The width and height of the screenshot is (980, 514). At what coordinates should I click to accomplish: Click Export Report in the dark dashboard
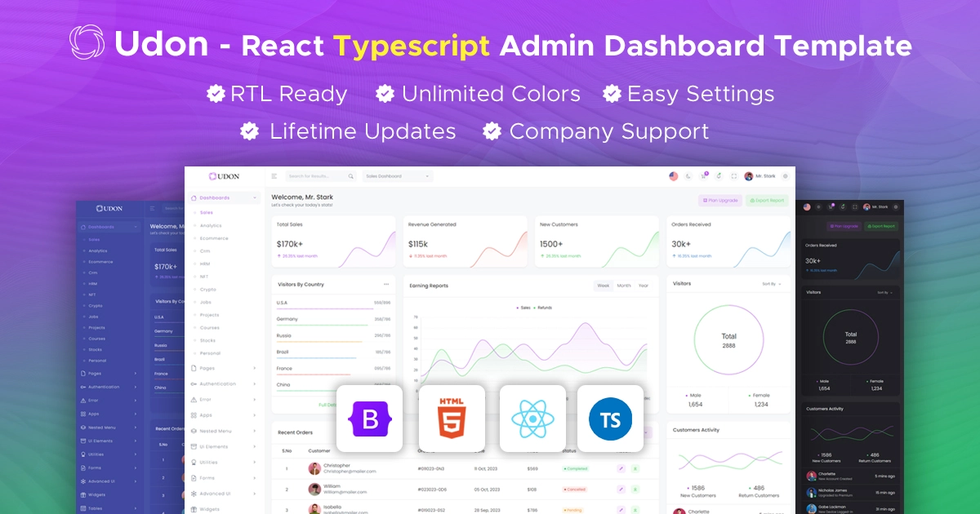pos(880,226)
